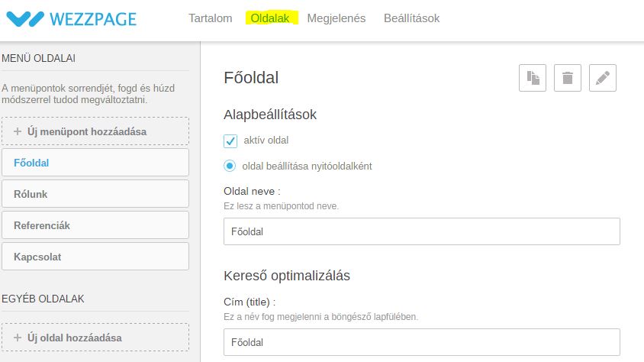This screenshot has width=644, height=362.
Task: Open the Megjelenés tab
Action: coord(336,18)
